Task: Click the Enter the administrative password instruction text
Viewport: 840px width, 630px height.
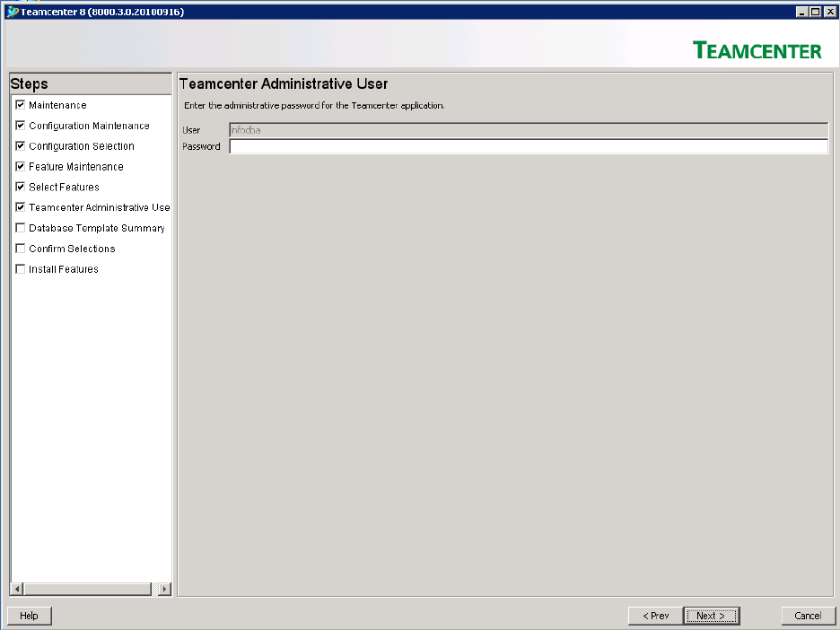Action: click(314, 106)
